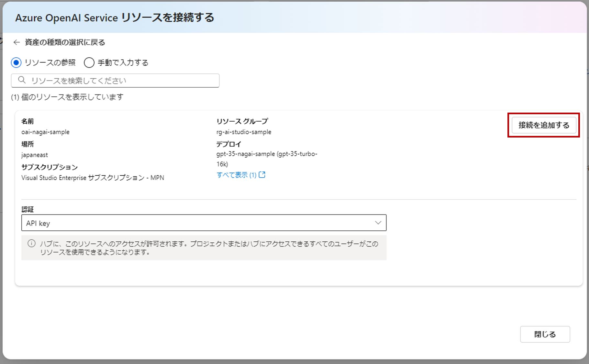The width and height of the screenshot is (589, 364).
Task: Click resource group value rg-ai-studio-sample
Action: [244, 132]
